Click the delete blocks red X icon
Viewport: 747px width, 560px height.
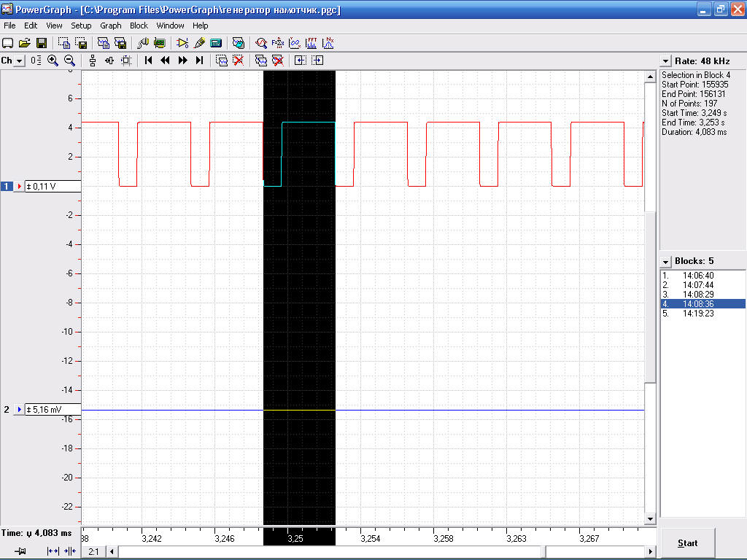click(278, 61)
